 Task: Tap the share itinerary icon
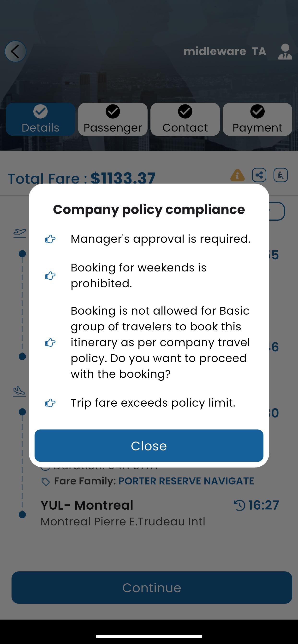(x=259, y=175)
